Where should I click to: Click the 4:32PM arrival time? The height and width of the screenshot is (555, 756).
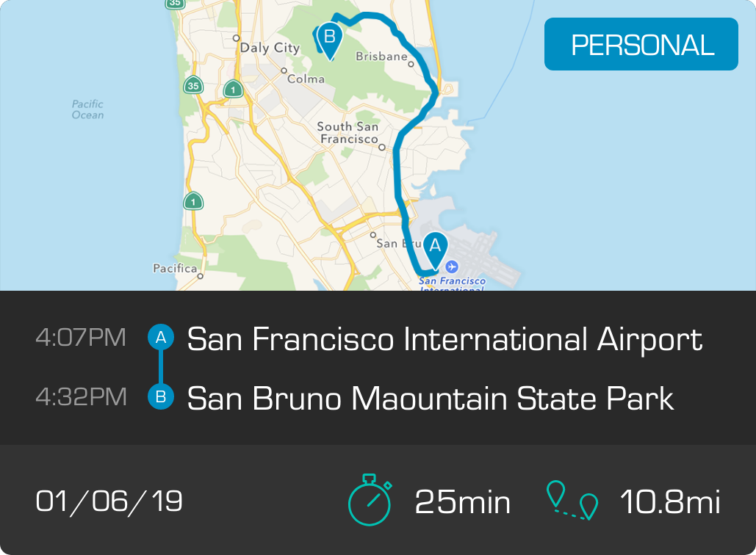81,397
